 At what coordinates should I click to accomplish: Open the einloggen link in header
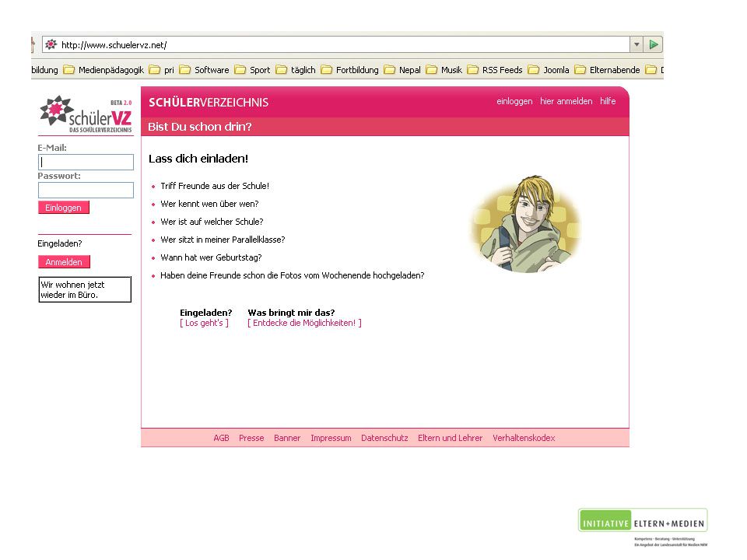(x=514, y=101)
